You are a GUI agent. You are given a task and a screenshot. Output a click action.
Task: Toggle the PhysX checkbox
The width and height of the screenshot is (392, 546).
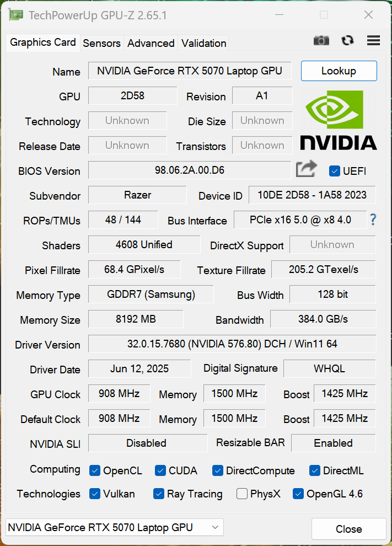242,494
